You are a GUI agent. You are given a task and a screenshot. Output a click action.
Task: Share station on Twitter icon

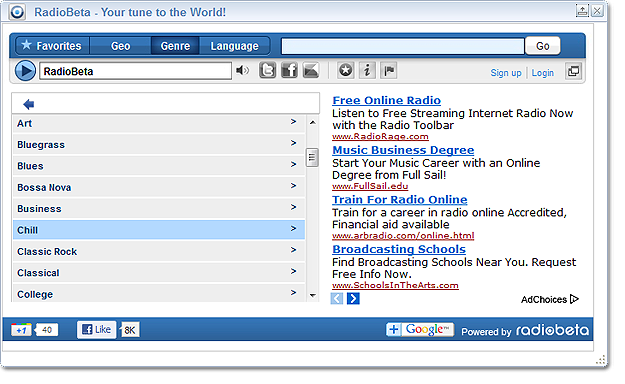pyautogui.click(x=267, y=71)
